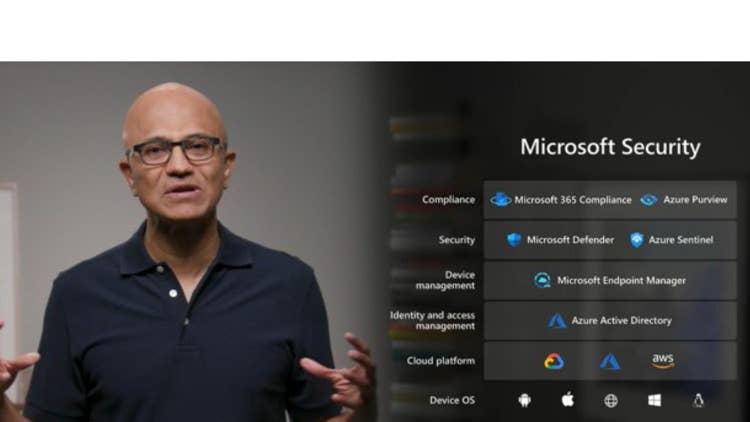Click the Microsoft 365 Compliance cloud icon
The width and height of the screenshot is (750, 422).
click(x=501, y=200)
